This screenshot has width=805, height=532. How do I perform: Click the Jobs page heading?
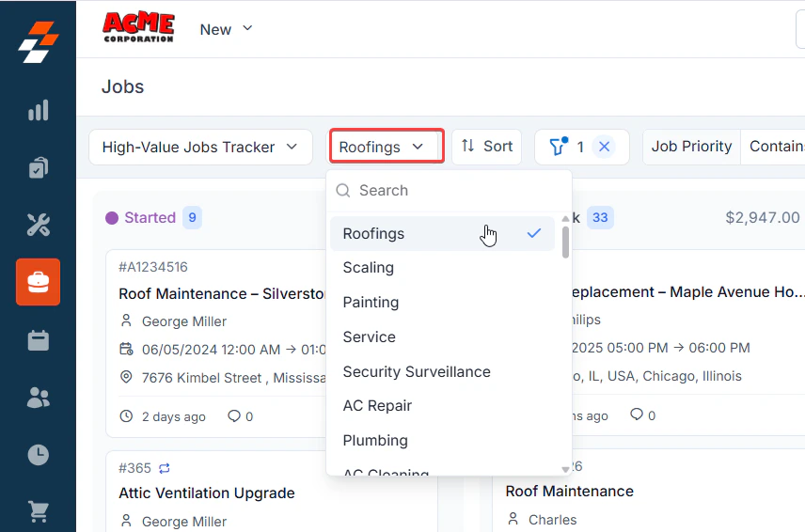122,86
